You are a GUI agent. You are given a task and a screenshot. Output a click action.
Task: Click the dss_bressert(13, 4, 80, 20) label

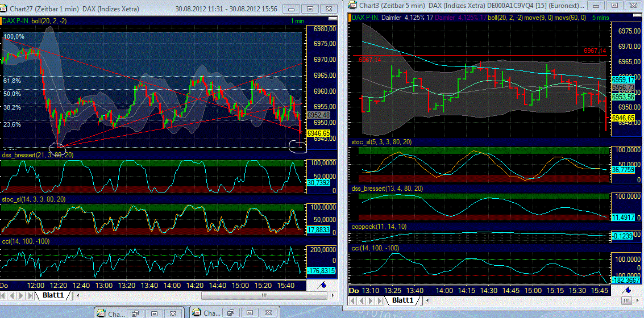pyautogui.click(x=387, y=189)
